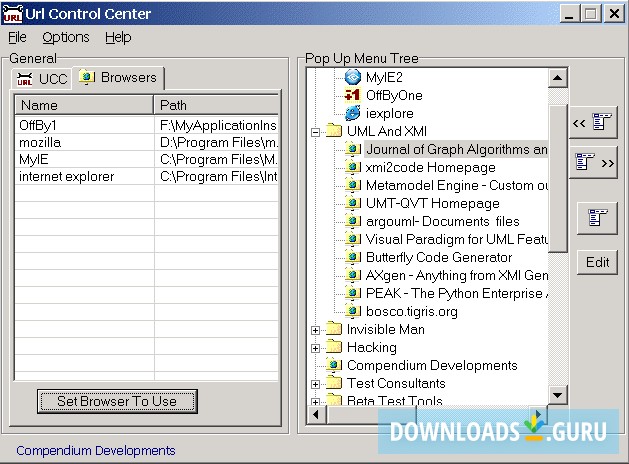Select Visual Paradigm for UML item
This screenshot has height=464, width=629.
[x=457, y=239]
